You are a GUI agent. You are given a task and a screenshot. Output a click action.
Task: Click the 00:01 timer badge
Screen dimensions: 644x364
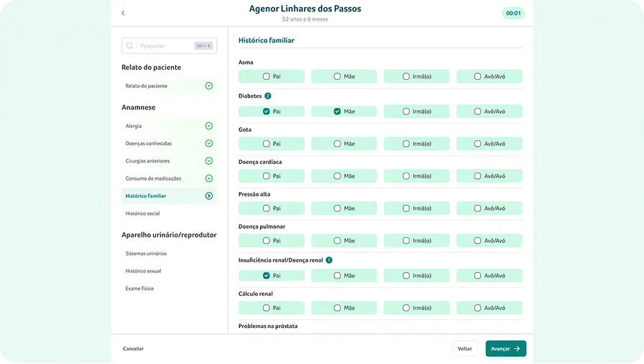[x=513, y=13]
